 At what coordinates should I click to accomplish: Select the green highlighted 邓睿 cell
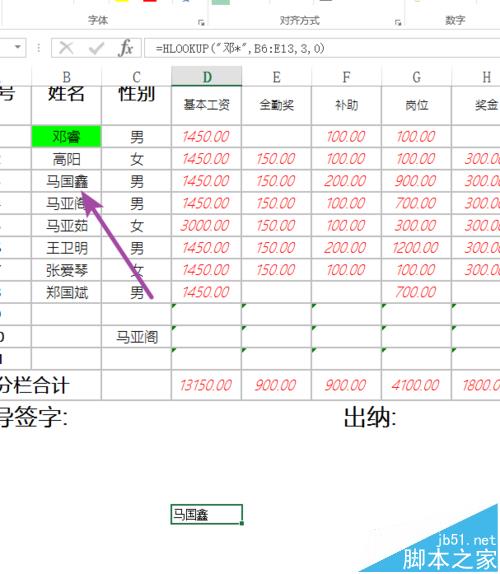67,137
